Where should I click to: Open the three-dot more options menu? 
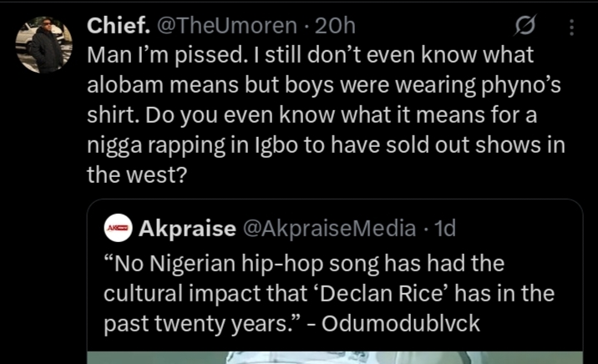coord(572,28)
